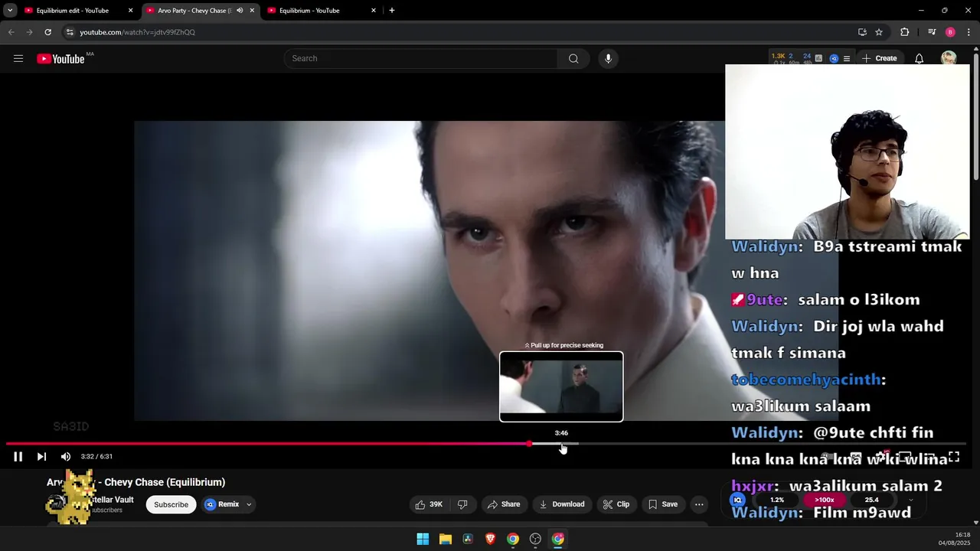Type in the YouTube search field
Screen dimensions: 980x551
pyautogui.click(x=421, y=58)
